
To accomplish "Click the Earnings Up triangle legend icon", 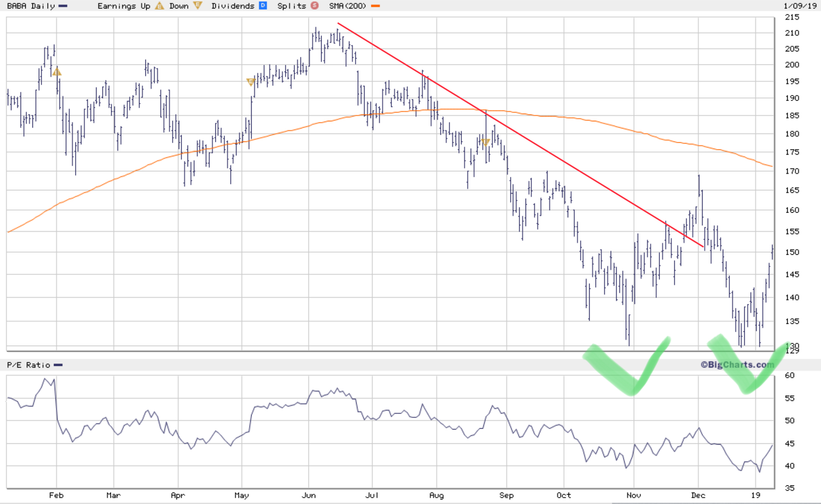I will click(x=159, y=6).
